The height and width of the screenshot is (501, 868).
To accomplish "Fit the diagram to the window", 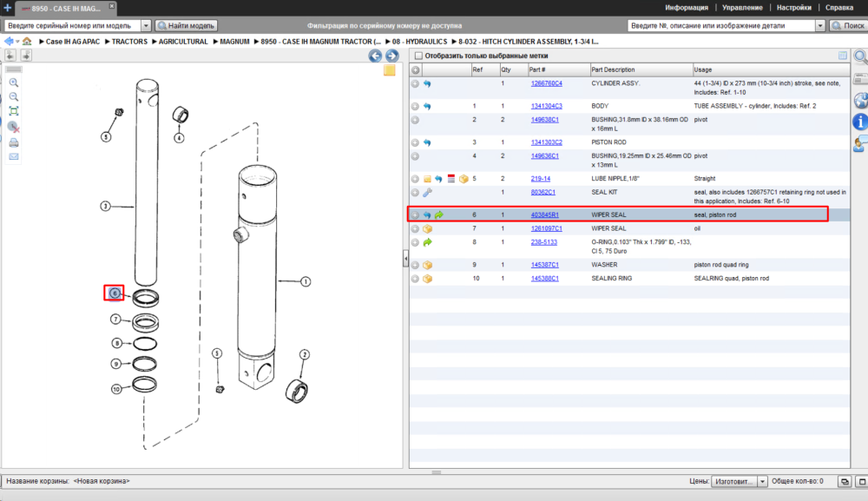I will point(14,111).
